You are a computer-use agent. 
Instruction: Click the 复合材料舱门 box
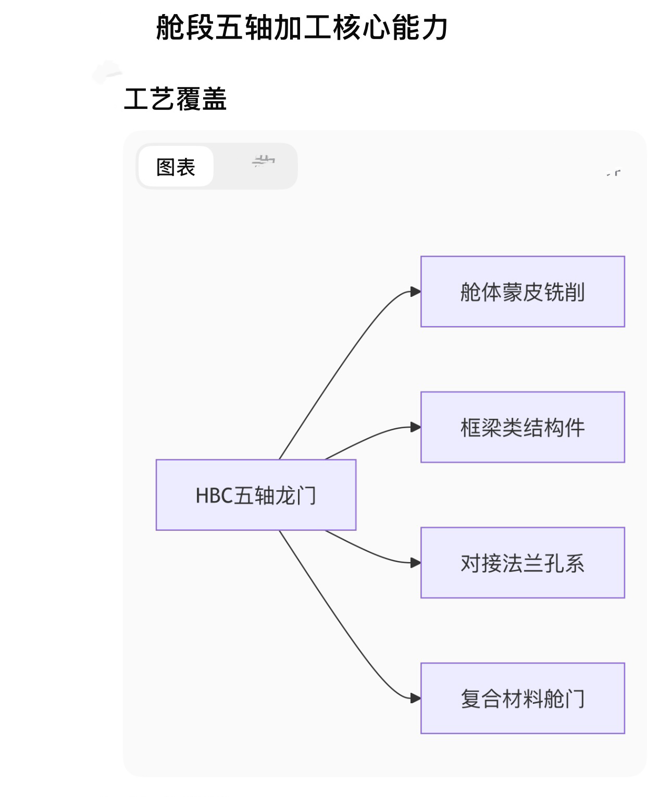(x=522, y=698)
